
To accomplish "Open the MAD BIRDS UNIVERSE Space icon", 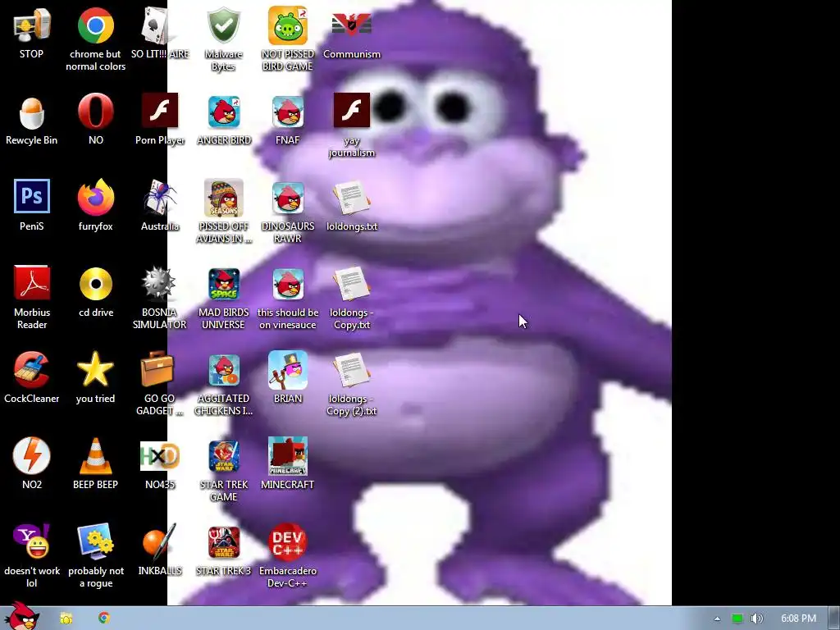I will point(224,284).
